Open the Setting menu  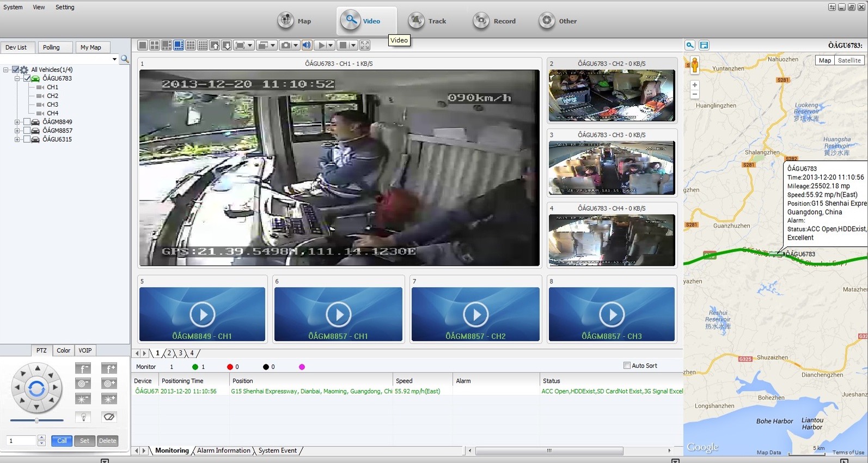click(65, 7)
